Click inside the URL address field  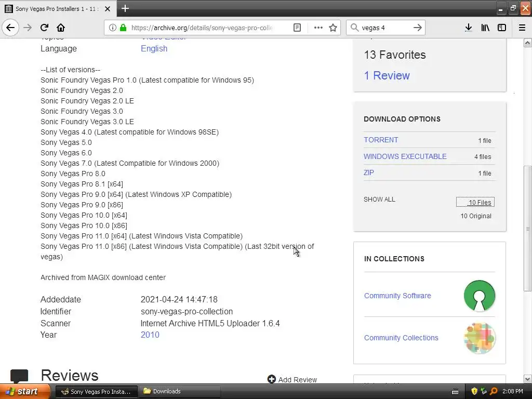tap(202, 28)
